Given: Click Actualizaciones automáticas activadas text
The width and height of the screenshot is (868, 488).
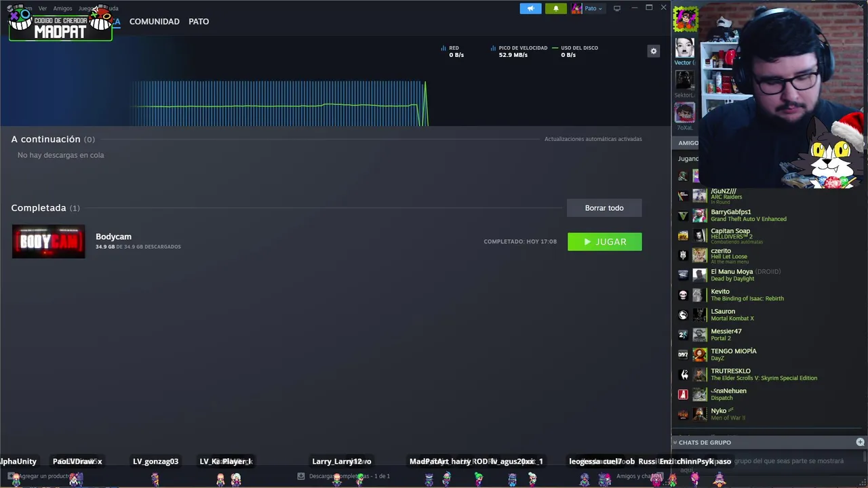Looking at the screenshot, I should click(x=593, y=139).
